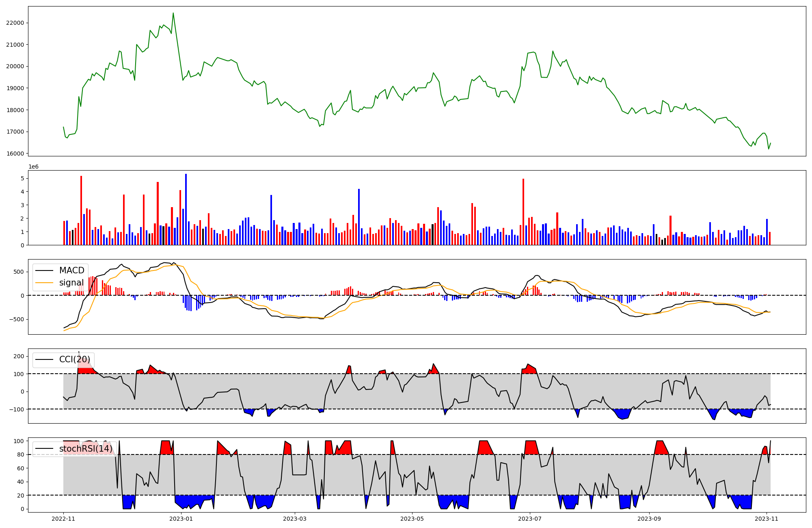Click the 2023-05 date tick label

[x=412, y=519]
